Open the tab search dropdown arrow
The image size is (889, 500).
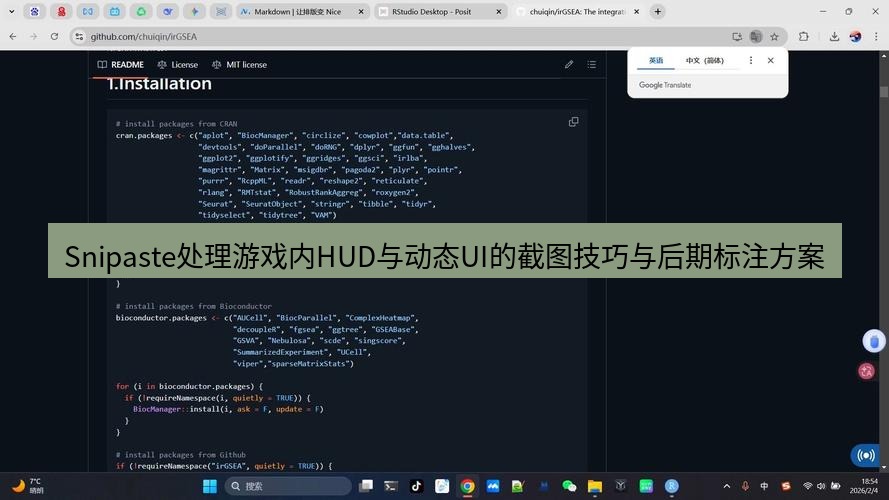click(x=11, y=11)
